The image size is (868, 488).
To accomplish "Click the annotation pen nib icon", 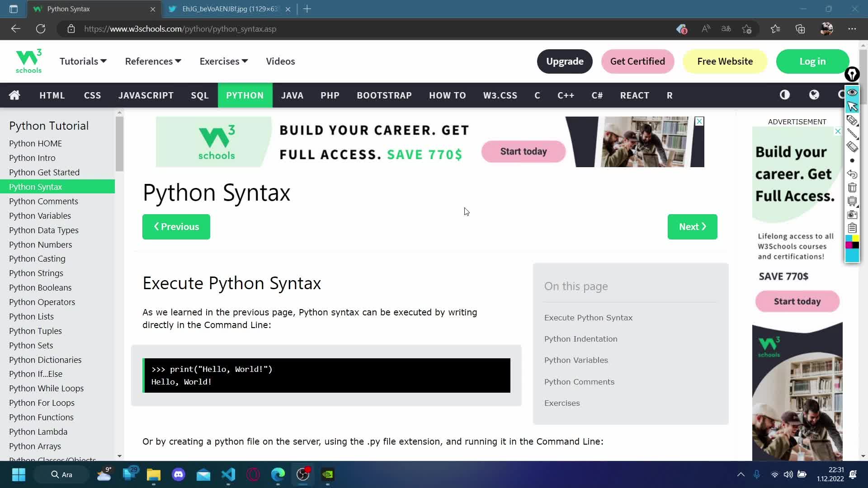I will coord(852,74).
